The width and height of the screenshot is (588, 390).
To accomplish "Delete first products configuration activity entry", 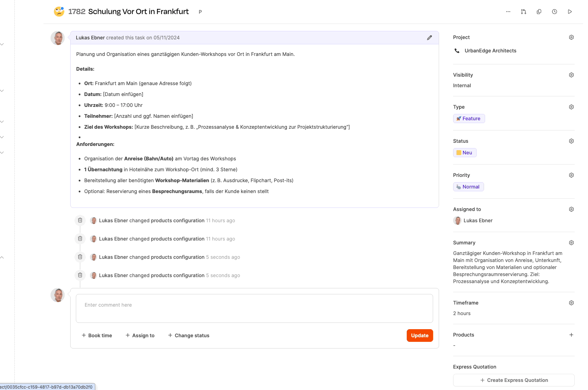I will coord(80,220).
